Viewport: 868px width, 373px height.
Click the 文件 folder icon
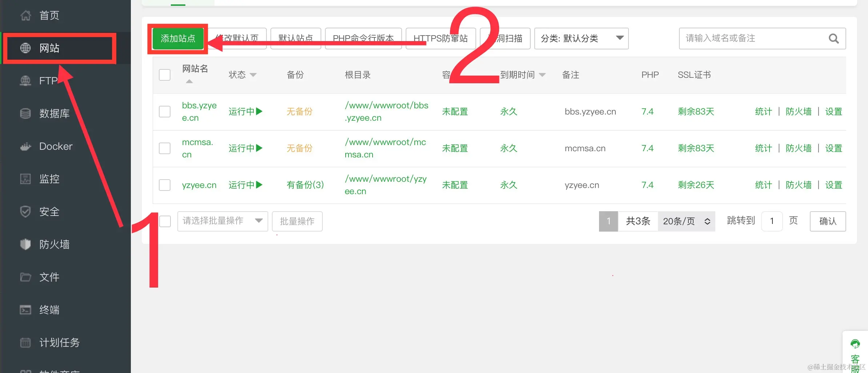pos(25,277)
